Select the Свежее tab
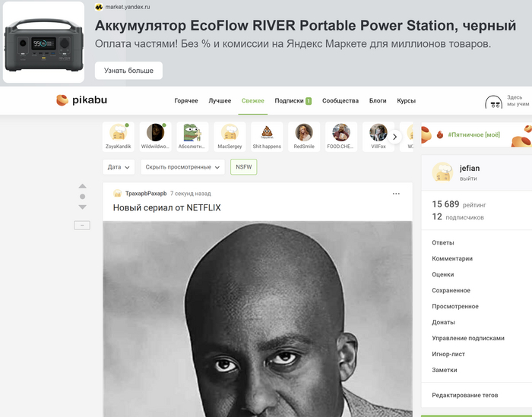This screenshot has width=532, height=417. [x=253, y=101]
